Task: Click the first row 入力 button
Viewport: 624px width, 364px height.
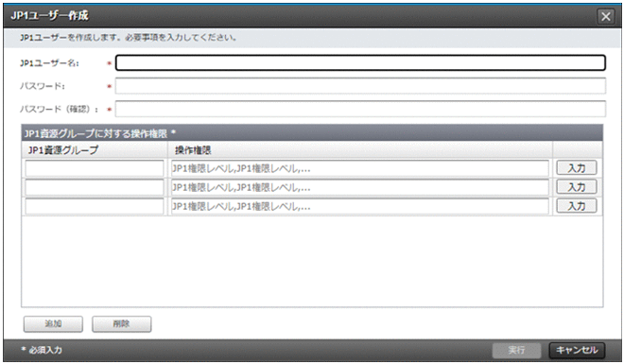Action: (576, 168)
